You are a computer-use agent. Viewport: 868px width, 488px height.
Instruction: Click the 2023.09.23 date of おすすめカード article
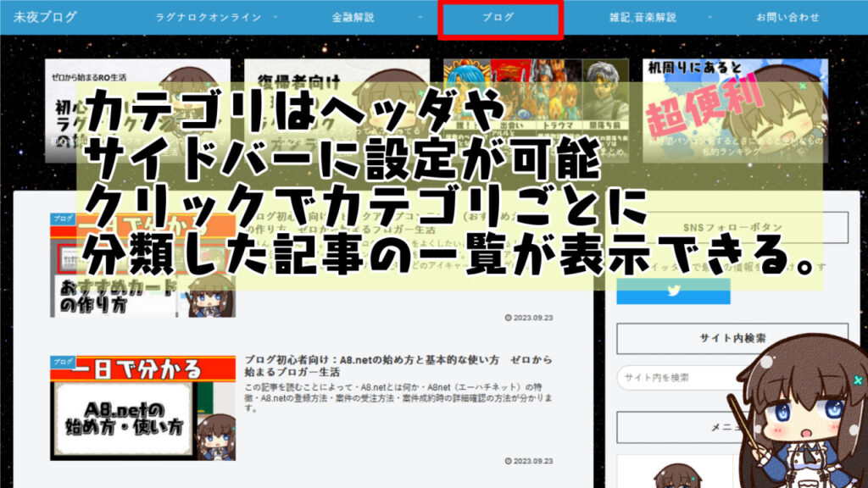point(529,318)
